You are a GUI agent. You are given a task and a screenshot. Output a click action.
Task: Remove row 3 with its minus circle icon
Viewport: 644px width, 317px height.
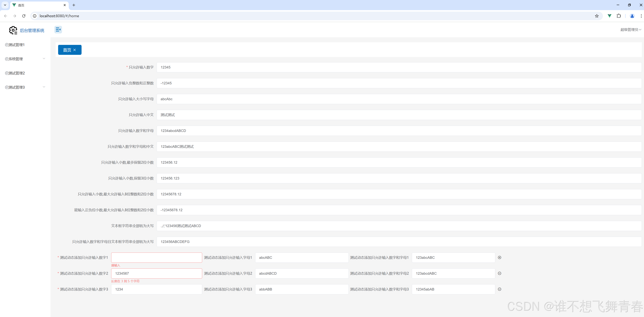pyautogui.click(x=499, y=289)
